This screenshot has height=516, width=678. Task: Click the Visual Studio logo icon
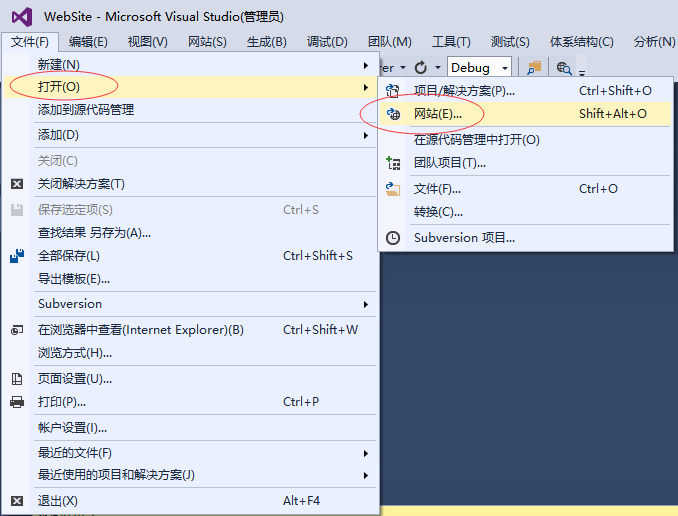tap(22, 17)
